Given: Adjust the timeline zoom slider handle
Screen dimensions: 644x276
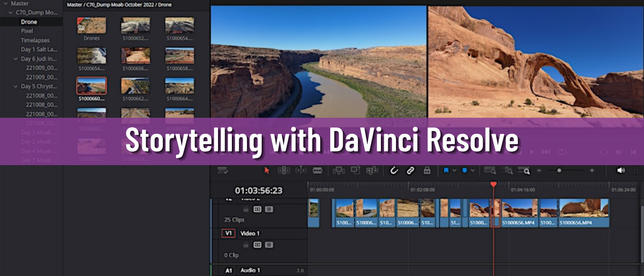Looking at the screenshot, I should [559, 170].
